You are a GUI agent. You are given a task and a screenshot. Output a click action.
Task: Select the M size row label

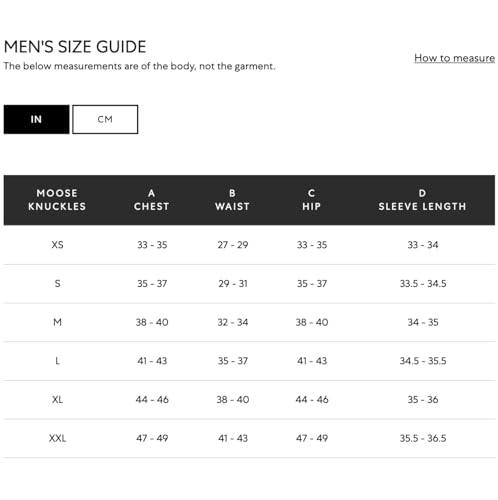pos(57,322)
